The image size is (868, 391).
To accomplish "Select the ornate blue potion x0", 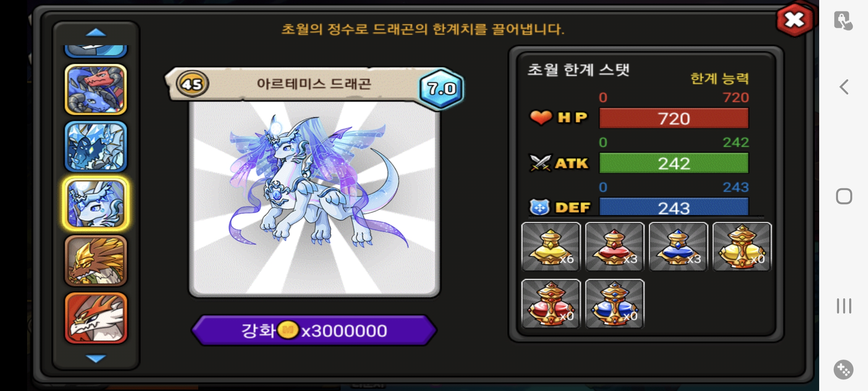I will [614, 303].
